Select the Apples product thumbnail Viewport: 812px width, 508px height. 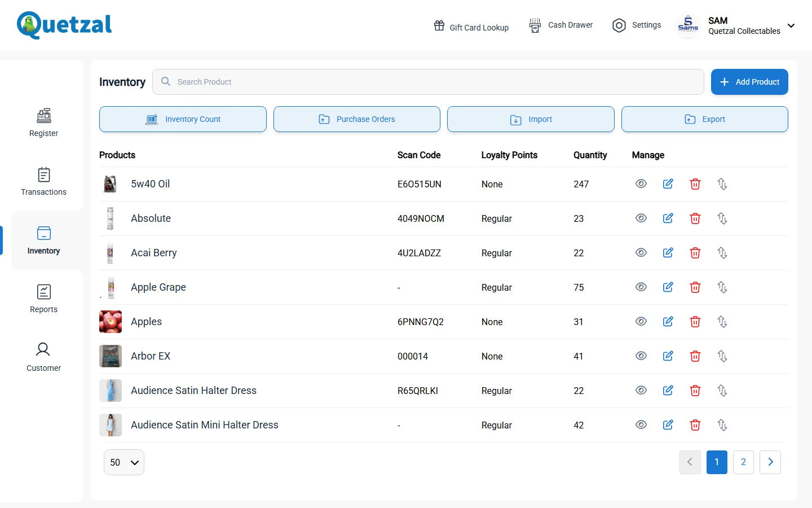pos(111,322)
